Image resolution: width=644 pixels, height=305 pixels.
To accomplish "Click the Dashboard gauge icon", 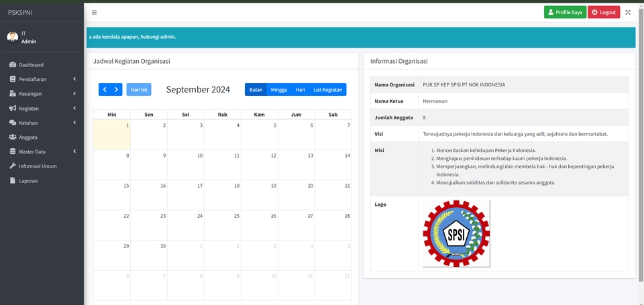I will (12, 65).
